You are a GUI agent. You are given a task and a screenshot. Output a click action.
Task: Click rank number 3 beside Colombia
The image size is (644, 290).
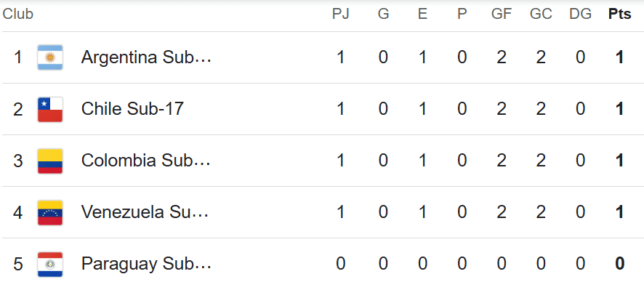tap(17, 161)
